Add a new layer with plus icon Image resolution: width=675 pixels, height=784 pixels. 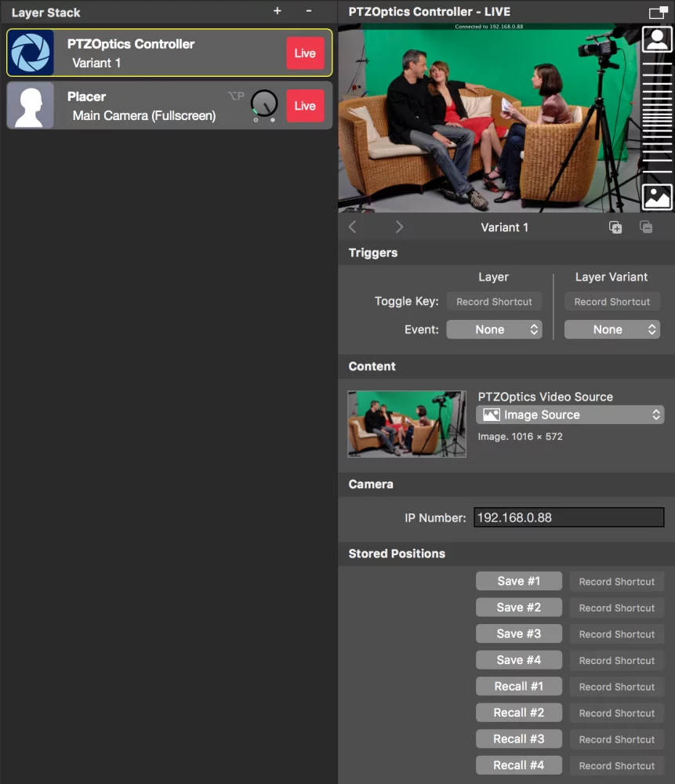click(x=278, y=11)
